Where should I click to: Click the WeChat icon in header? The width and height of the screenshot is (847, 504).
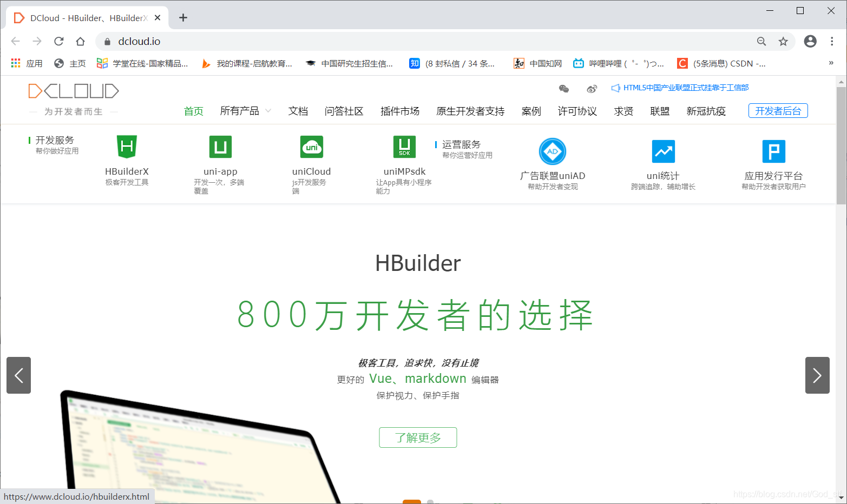(564, 89)
